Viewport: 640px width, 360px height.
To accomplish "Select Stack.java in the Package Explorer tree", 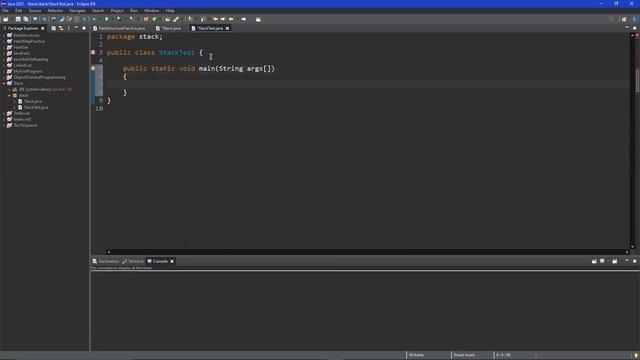I will tap(33, 101).
